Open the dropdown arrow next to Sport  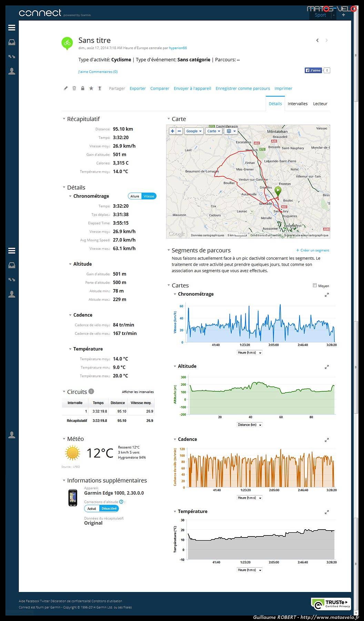coord(334,15)
